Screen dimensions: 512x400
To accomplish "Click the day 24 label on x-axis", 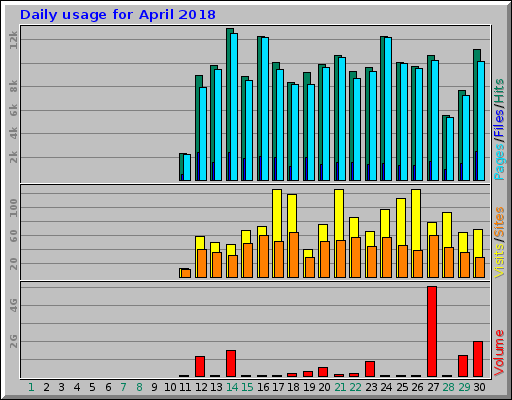I will click(386, 387).
